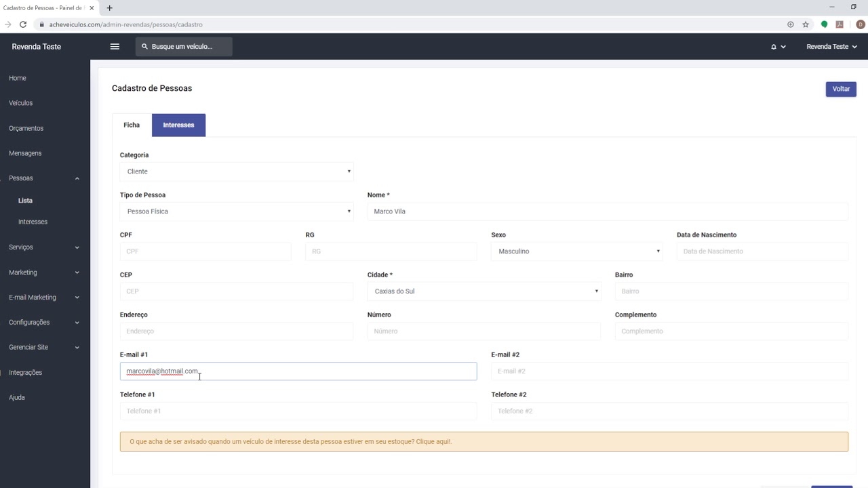
Task: Open Mensagens in sidebar
Action: [25, 153]
